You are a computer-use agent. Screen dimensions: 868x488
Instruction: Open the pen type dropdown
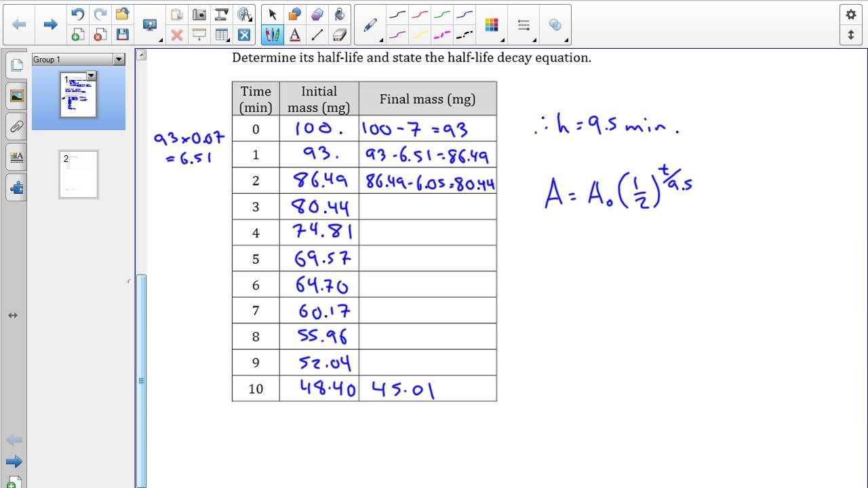coord(371,25)
